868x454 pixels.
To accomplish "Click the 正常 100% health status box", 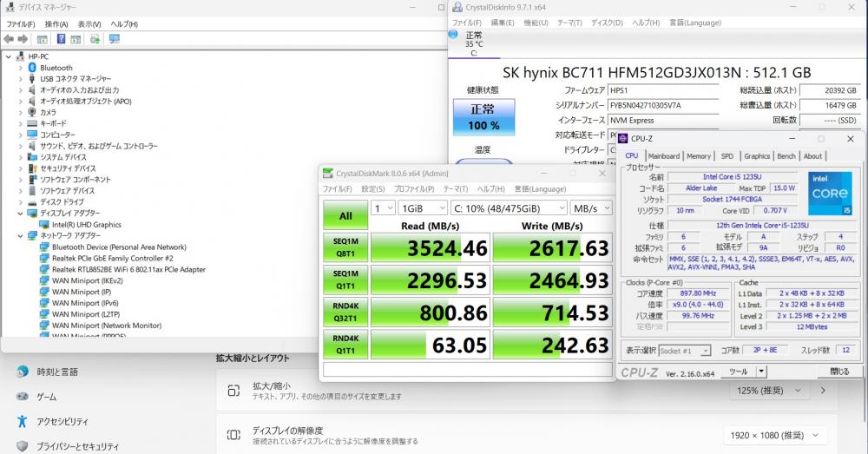I will 483,117.
